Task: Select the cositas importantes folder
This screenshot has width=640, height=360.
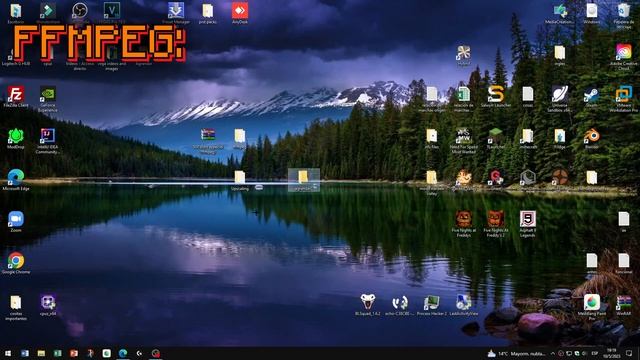Action: coord(16,307)
